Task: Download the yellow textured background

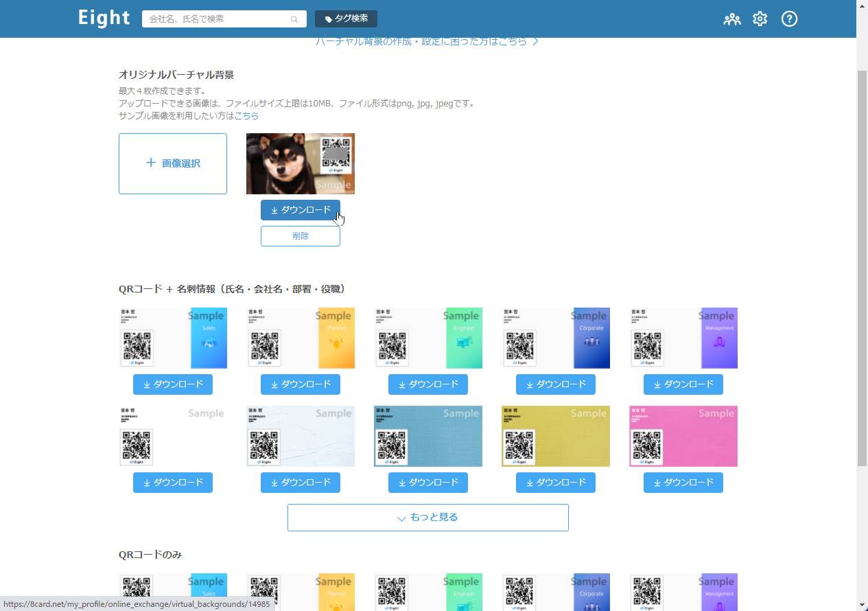Action: point(556,483)
